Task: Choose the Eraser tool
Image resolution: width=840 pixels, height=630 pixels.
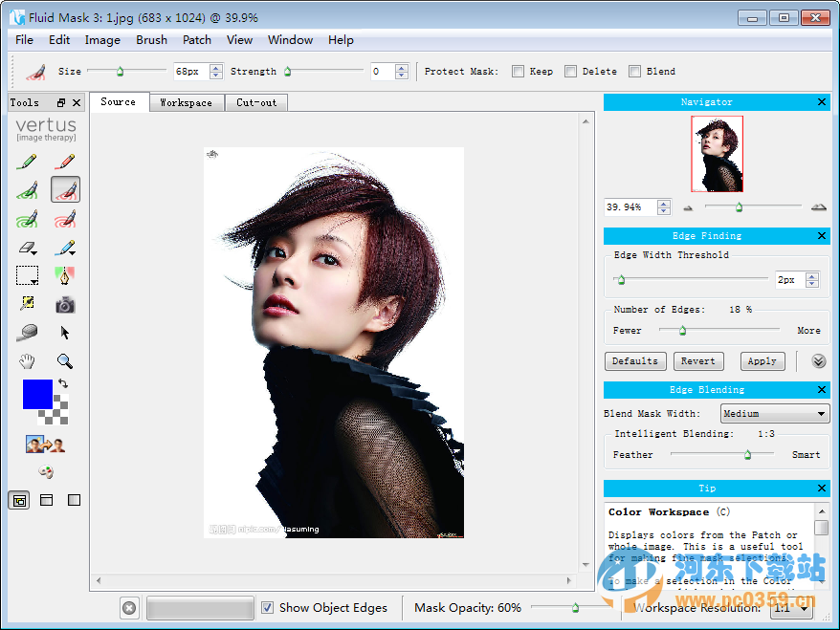Action: (28, 247)
